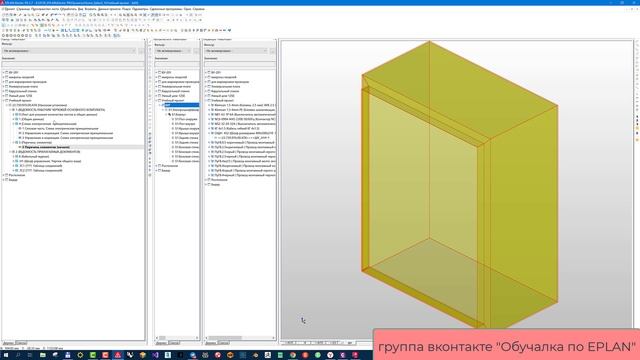
Task: Collapse Учебный проект in parts tree
Action: tap(206, 100)
